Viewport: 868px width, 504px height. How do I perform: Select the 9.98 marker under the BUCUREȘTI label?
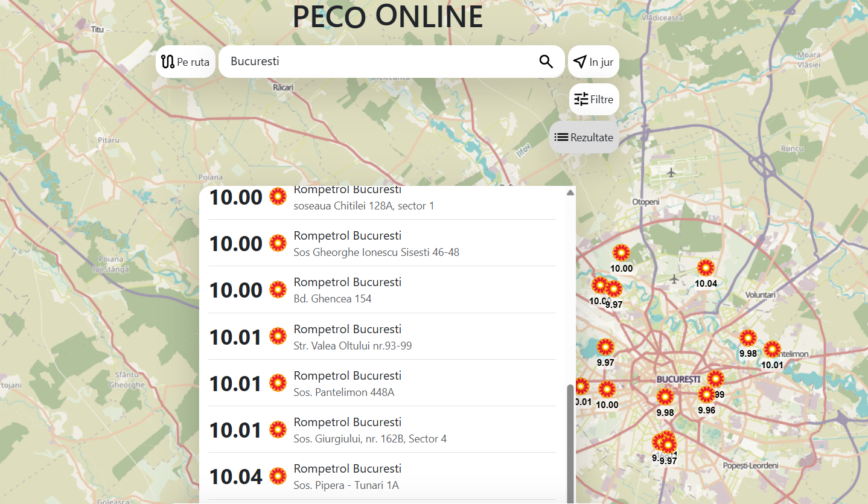tap(665, 397)
